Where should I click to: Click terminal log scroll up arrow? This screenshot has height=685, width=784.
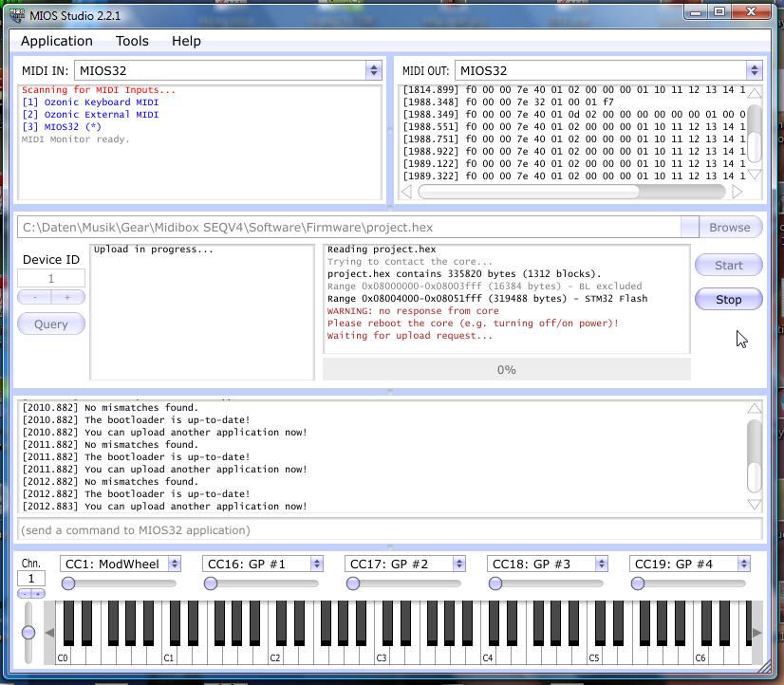(x=755, y=409)
